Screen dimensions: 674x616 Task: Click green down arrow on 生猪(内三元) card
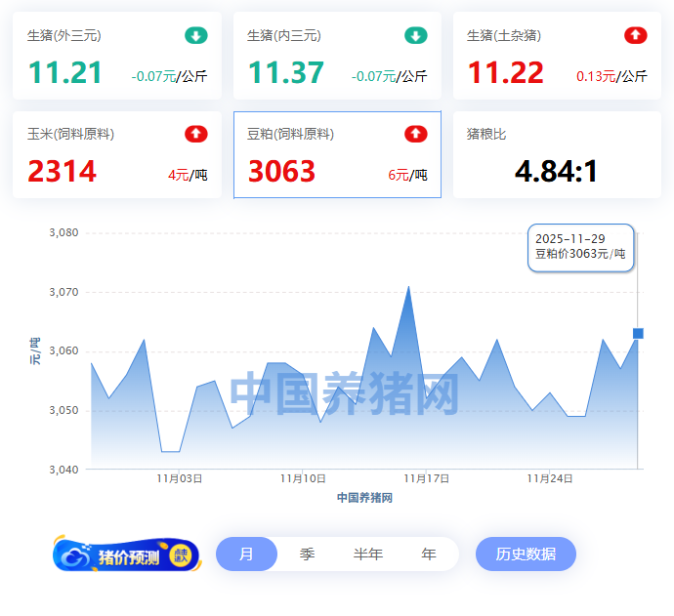(x=416, y=36)
